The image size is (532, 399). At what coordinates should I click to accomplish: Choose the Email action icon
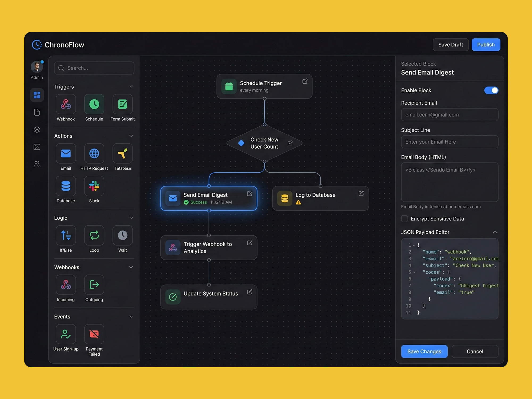pos(66,153)
